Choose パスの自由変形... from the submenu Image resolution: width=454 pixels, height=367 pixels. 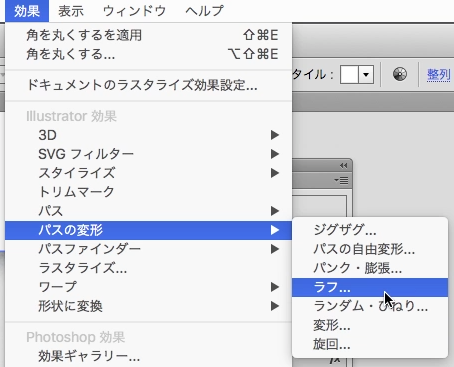[370, 249]
